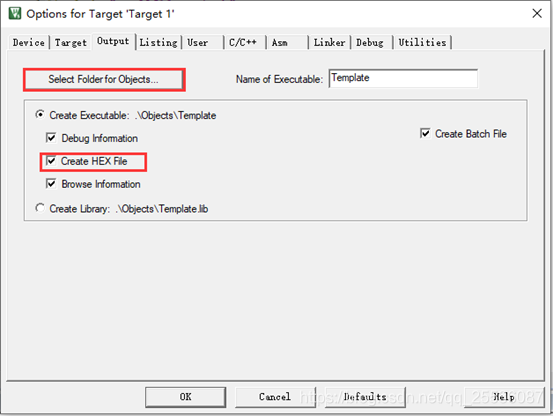
Task: Switch to the Linker tab
Action: pyautogui.click(x=329, y=43)
